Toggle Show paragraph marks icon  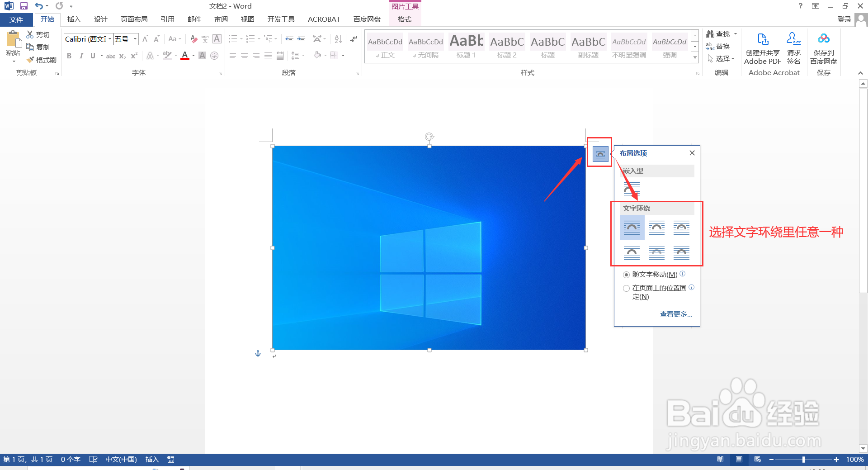pos(354,39)
